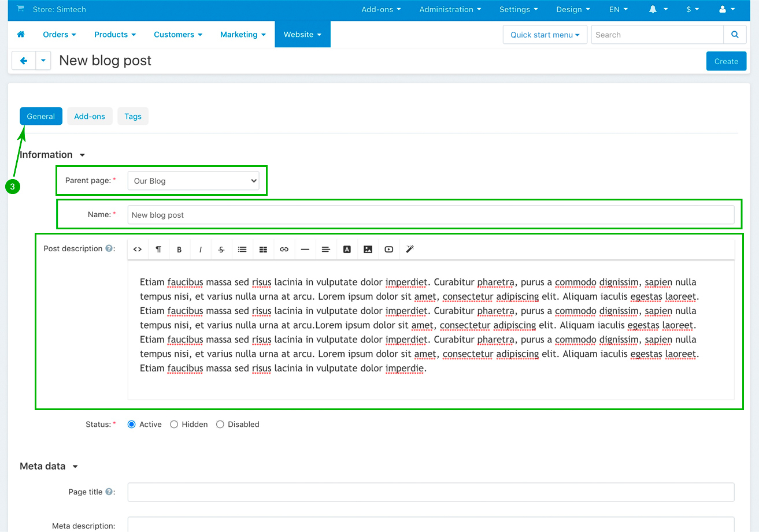
Task: Choose the Disabled status radio button
Action: click(220, 425)
